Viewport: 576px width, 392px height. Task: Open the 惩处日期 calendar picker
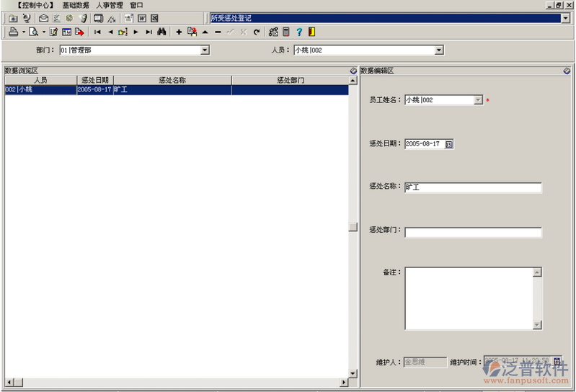coord(449,144)
